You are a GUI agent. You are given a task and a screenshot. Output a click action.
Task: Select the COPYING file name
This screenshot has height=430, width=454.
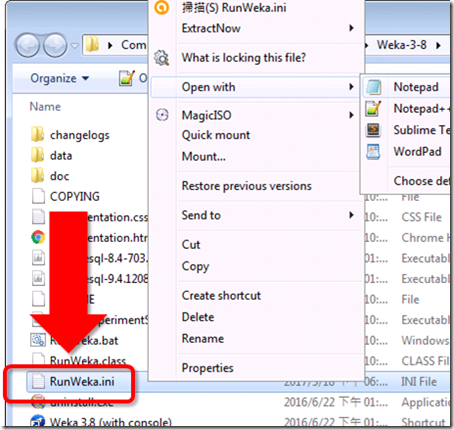75,196
